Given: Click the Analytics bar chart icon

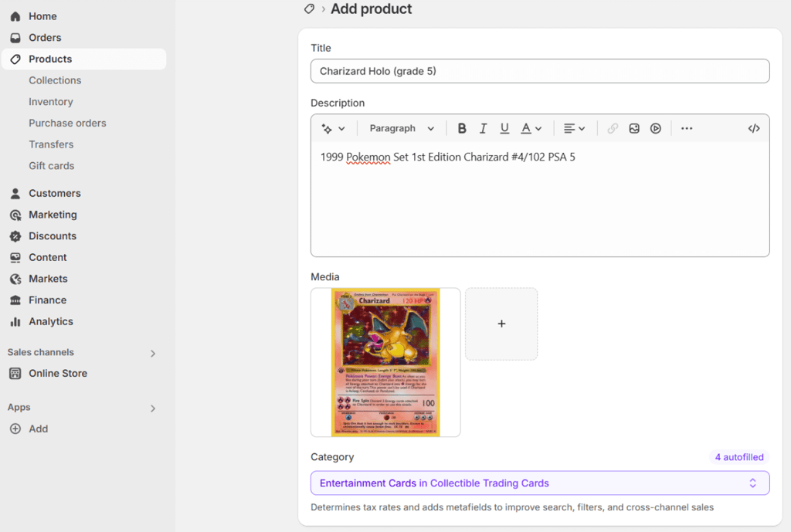Looking at the screenshot, I should pyautogui.click(x=15, y=322).
